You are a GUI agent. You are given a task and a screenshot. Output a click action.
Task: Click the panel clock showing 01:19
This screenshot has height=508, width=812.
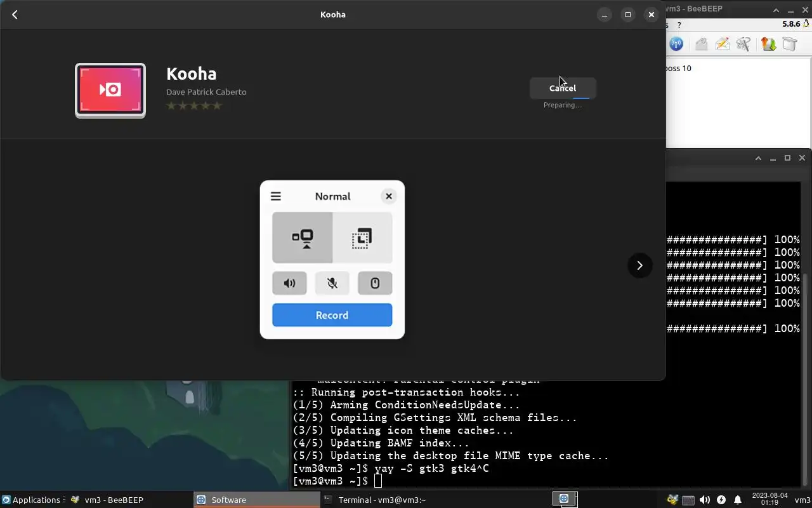coord(769,499)
